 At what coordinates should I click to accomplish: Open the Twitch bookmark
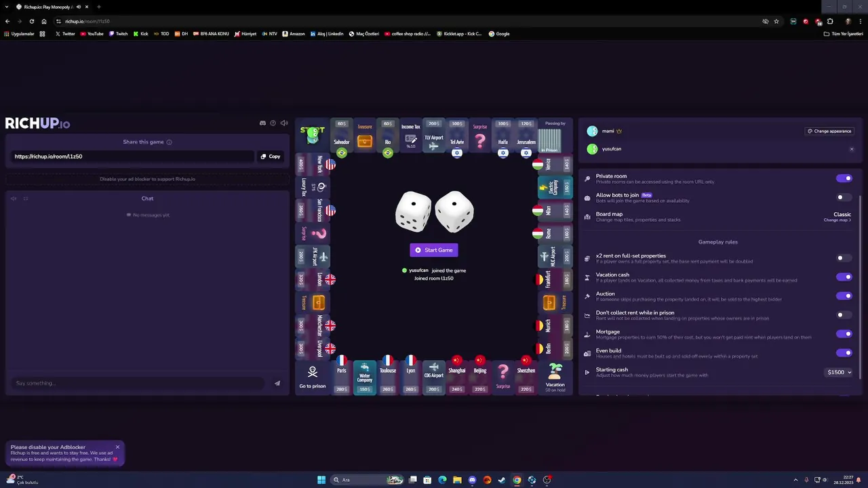(119, 34)
